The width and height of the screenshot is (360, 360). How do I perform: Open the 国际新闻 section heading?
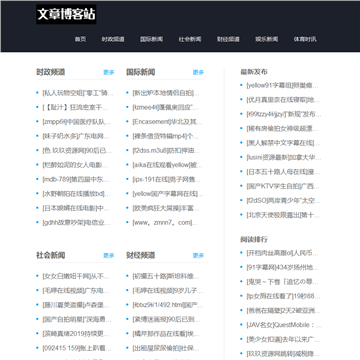(140, 72)
